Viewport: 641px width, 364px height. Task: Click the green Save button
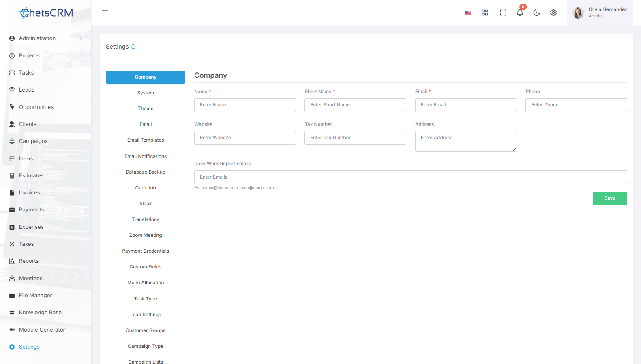coord(610,198)
